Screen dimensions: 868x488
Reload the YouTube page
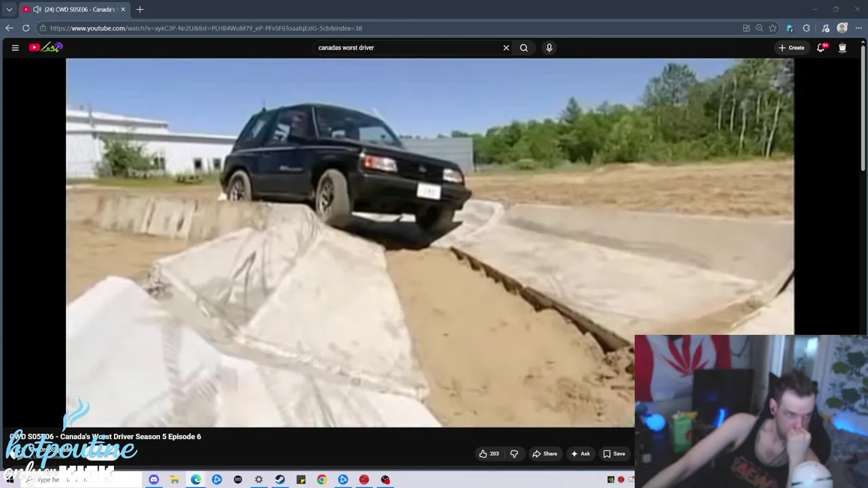coord(26,28)
